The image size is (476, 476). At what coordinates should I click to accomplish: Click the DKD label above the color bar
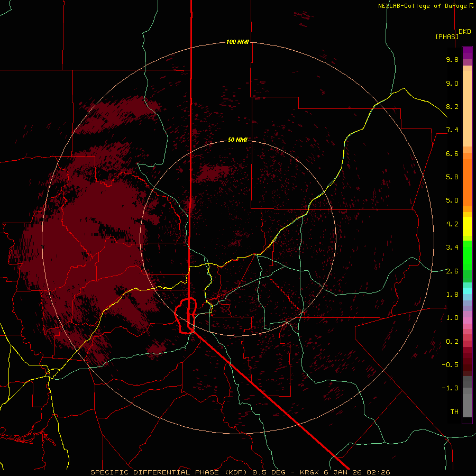(465, 32)
